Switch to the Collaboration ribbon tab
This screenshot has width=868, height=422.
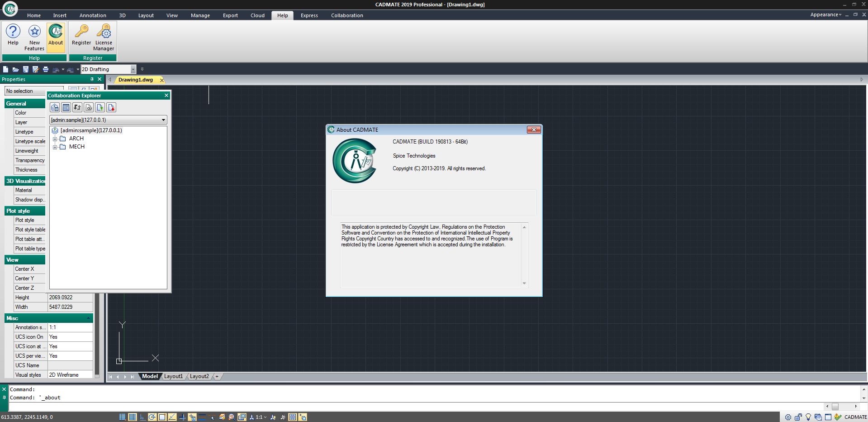(347, 15)
